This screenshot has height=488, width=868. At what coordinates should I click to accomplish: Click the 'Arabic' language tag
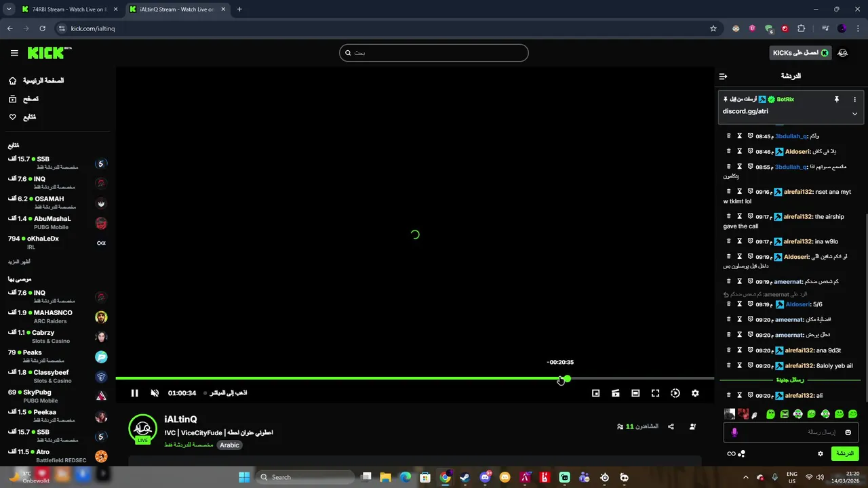229,445
